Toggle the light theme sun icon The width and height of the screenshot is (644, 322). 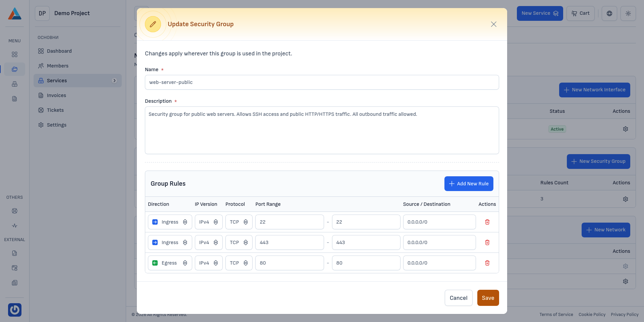[628, 13]
